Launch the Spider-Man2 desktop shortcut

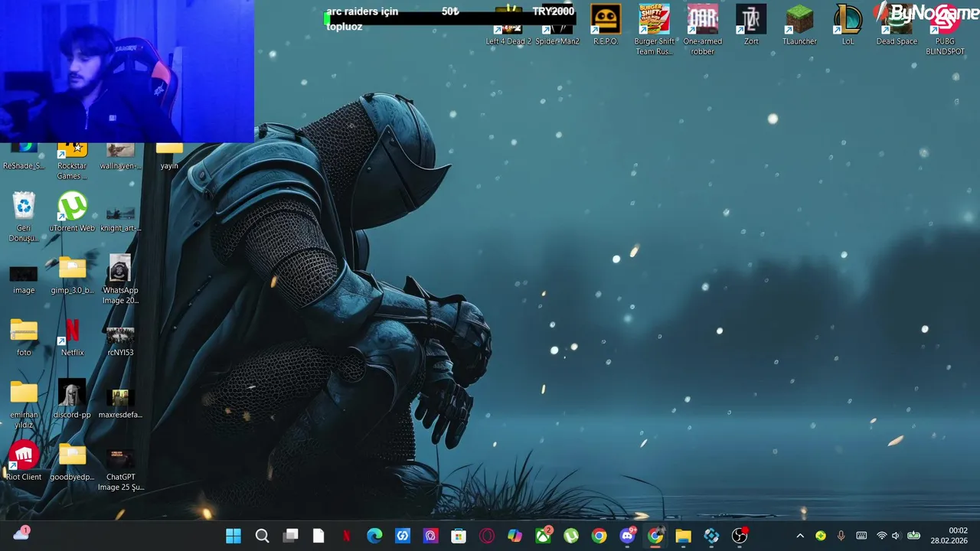point(557,25)
